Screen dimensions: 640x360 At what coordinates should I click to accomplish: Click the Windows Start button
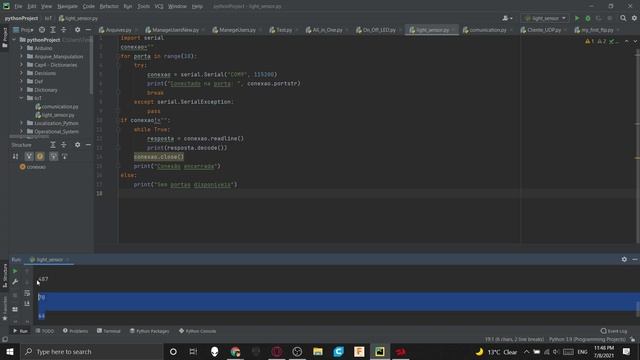pyautogui.click(x=10, y=351)
